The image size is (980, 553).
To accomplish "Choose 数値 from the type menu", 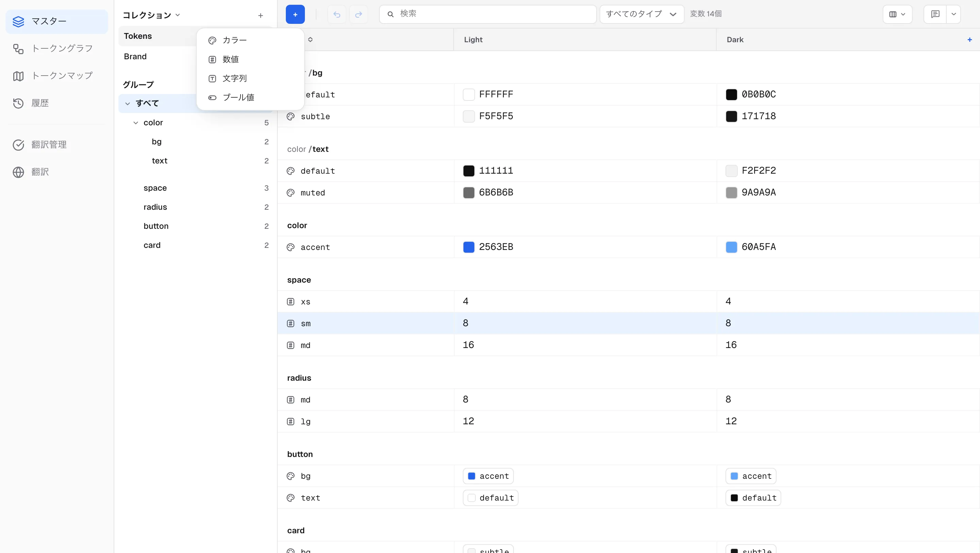I will click(x=250, y=59).
